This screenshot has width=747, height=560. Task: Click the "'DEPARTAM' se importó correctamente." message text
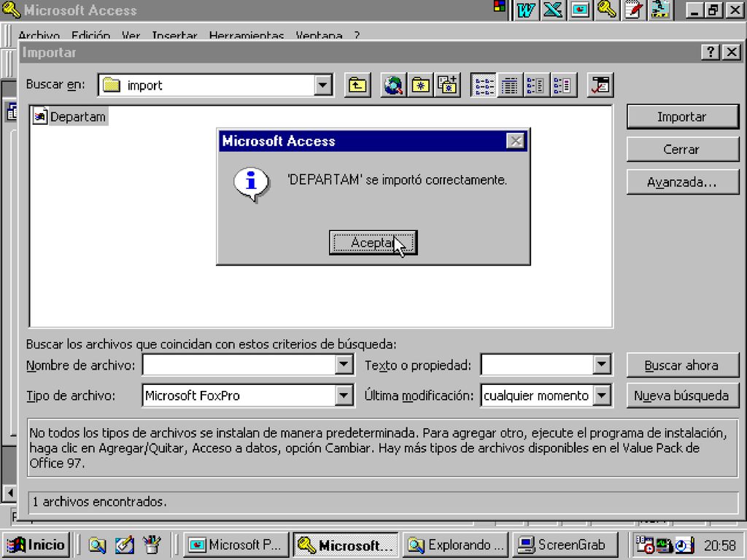[398, 180]
